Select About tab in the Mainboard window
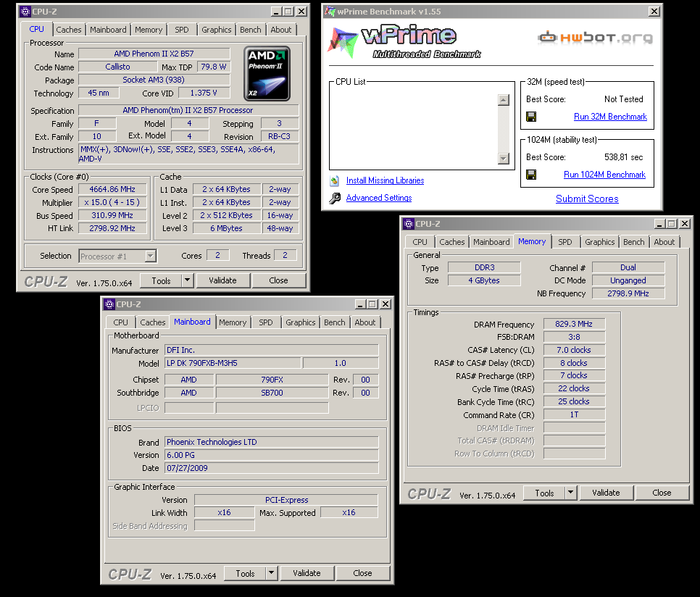Screen dimensions: 700x597 [x=365, y=322]
